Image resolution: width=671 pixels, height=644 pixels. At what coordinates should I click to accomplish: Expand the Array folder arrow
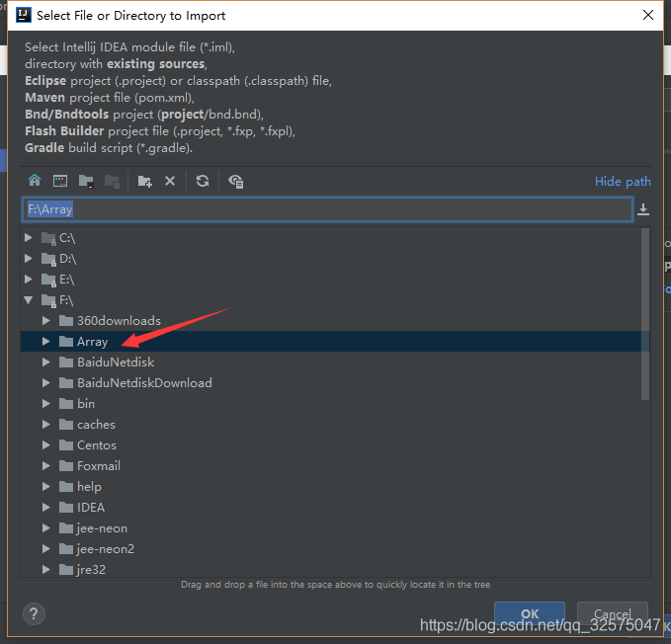45,341
